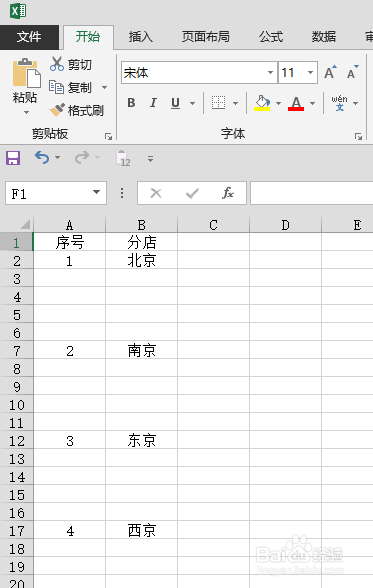Select cell containing 东京
This screenshot has height=588, width=373.
click(x=141, y=440)
